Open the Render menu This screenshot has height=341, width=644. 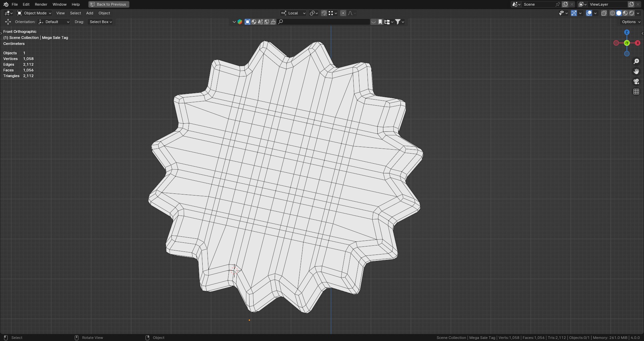pyautogui.click(x=41, y=4)
